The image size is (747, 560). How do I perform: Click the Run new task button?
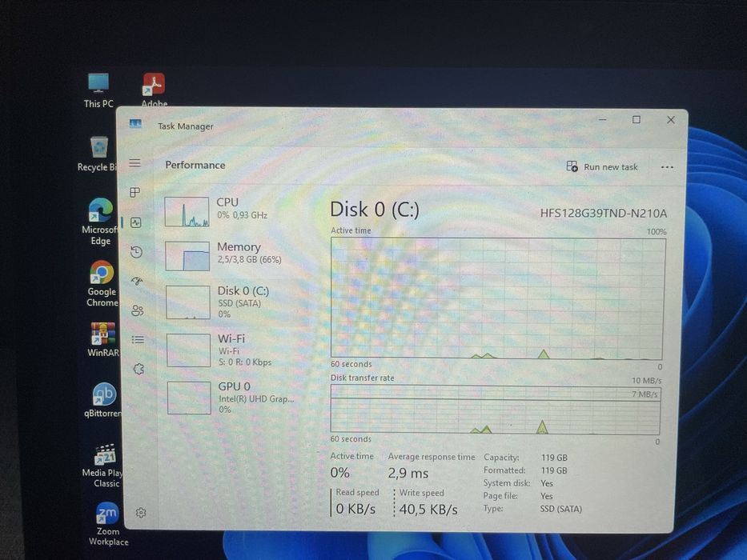click(602, 166)
